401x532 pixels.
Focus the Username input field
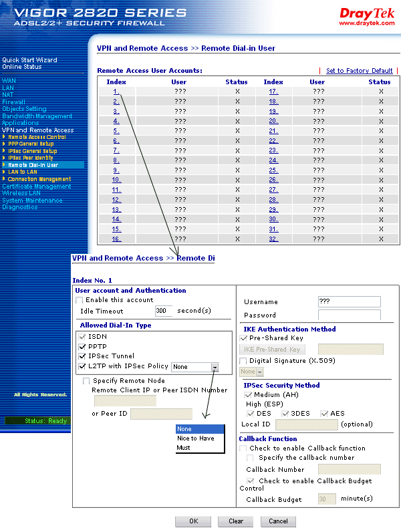tap(350, 301)
